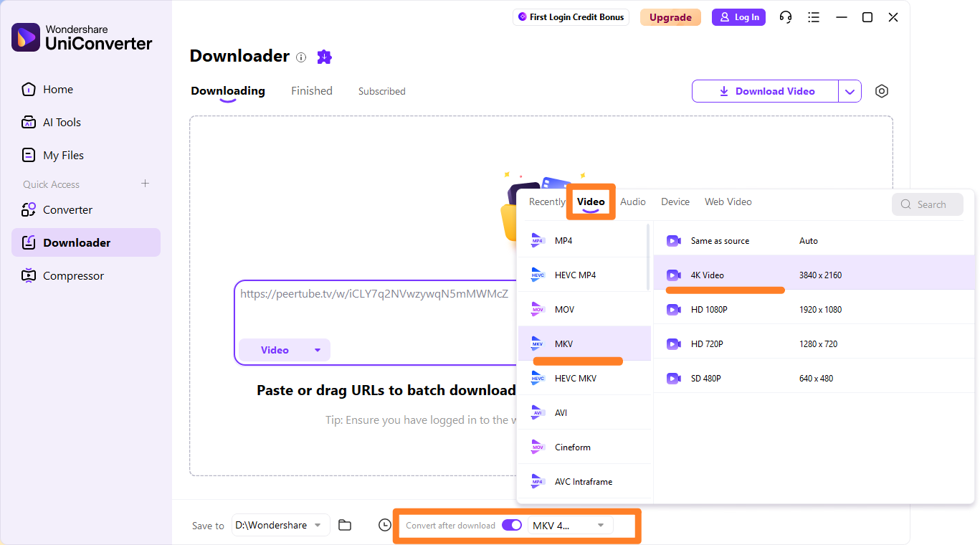Click the 640 x 480 resolution value
Image resolution: width=980 pixels, height=545 pixels.
pyautogui.click(x=816, y=379)
